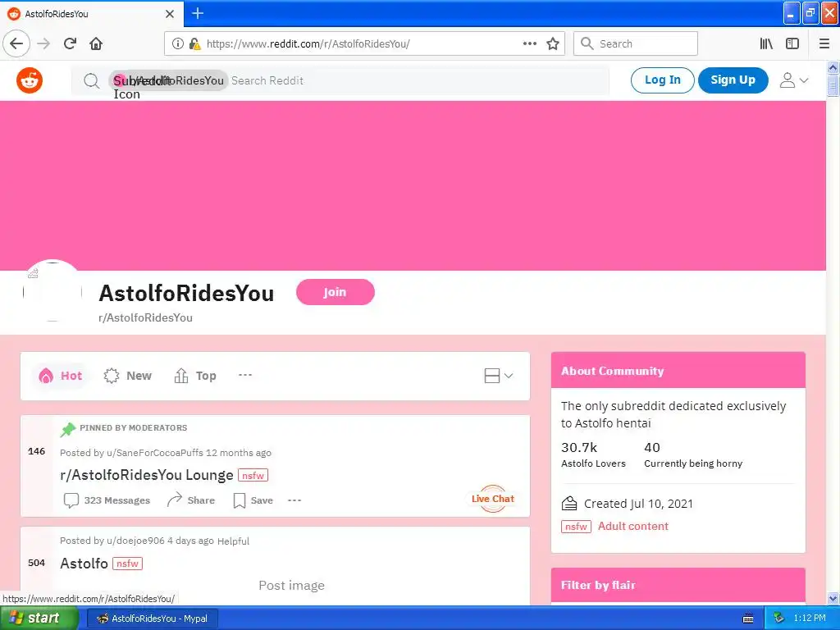
Task: Show site information icon in address bar
Action: pyautogui.click(x=178, y=43)
